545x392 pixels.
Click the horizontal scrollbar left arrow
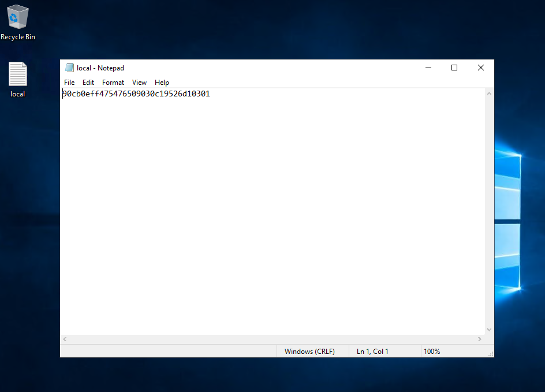coord(65,339)
